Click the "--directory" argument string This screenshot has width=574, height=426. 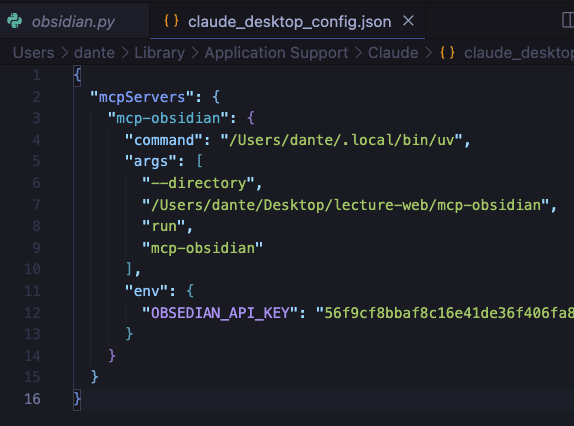tap(198, 183)
